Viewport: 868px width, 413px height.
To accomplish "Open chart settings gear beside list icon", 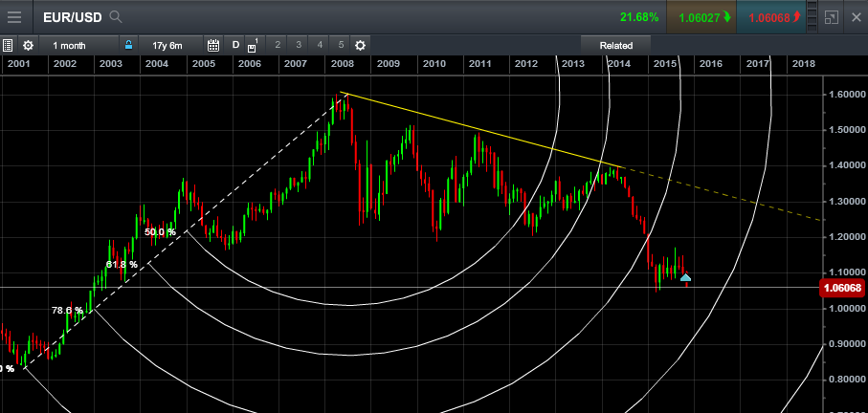I will coord(29,45).
